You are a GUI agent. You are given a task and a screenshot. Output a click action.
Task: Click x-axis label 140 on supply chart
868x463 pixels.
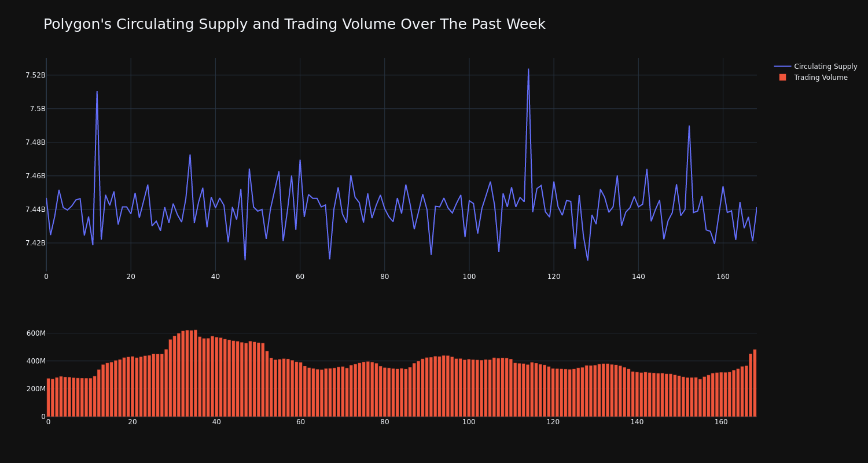(x=638, y=277)
